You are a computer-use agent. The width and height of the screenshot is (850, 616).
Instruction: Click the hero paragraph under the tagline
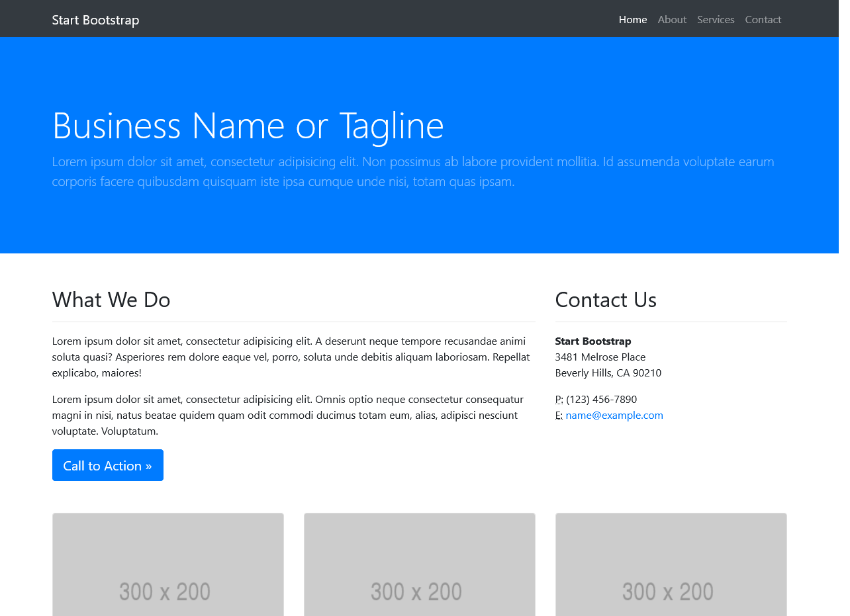tap(412, 171)
